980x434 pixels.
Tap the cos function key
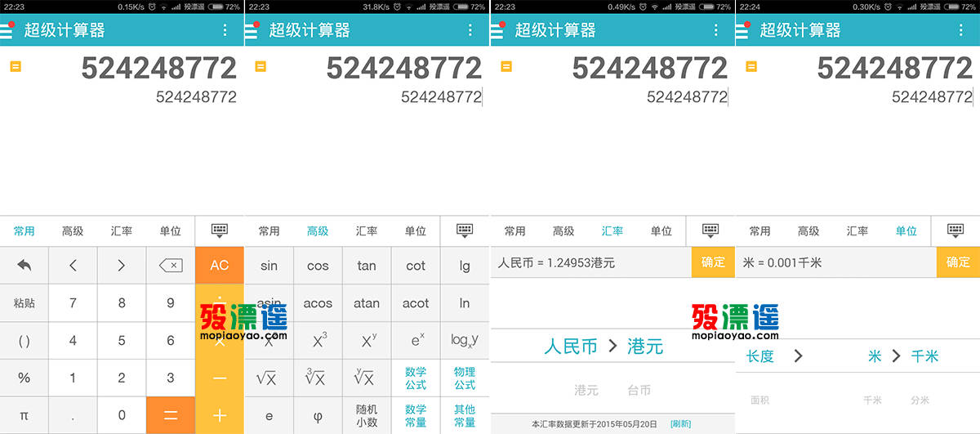(318, 266)
